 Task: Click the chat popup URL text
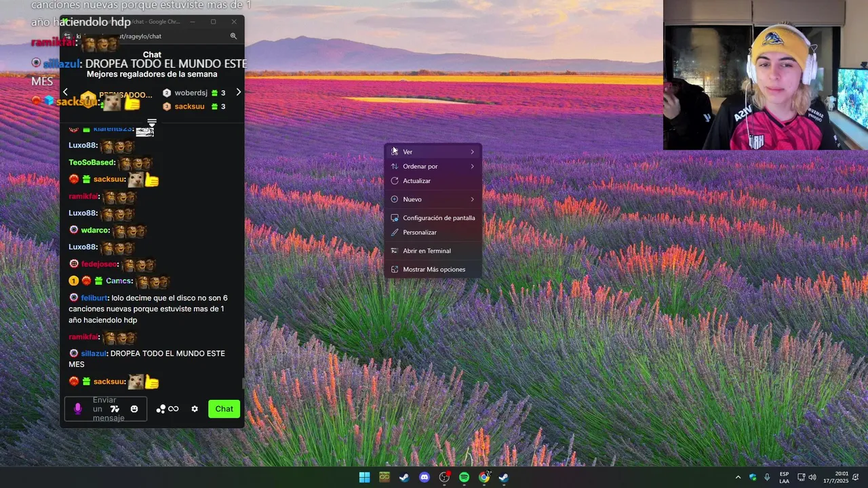pyautogui.click(x=119, y=37)
